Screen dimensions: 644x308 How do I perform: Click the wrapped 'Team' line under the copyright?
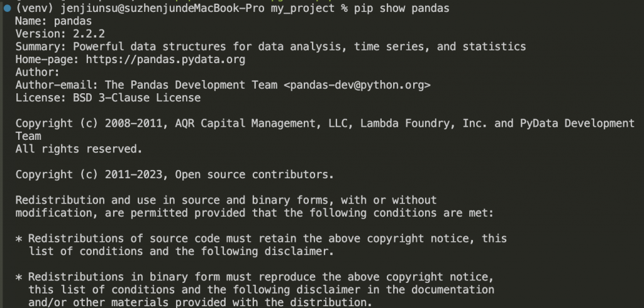click(28, 136)
